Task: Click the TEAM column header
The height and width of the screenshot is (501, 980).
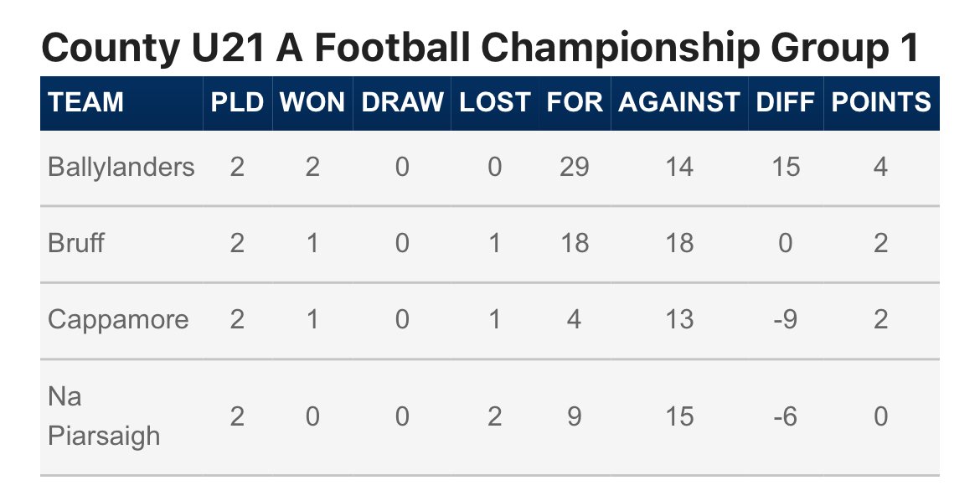Action: click(x=85, y=102)
